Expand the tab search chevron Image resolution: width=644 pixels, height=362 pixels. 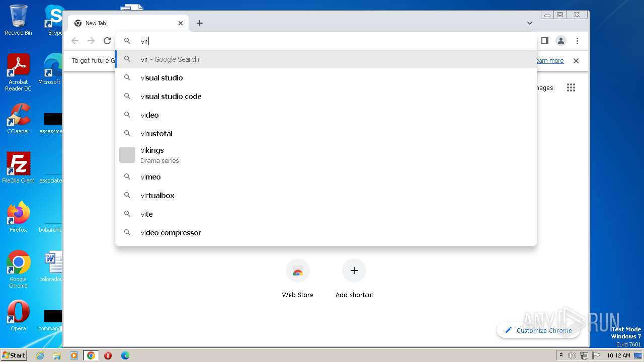point(529,23)
